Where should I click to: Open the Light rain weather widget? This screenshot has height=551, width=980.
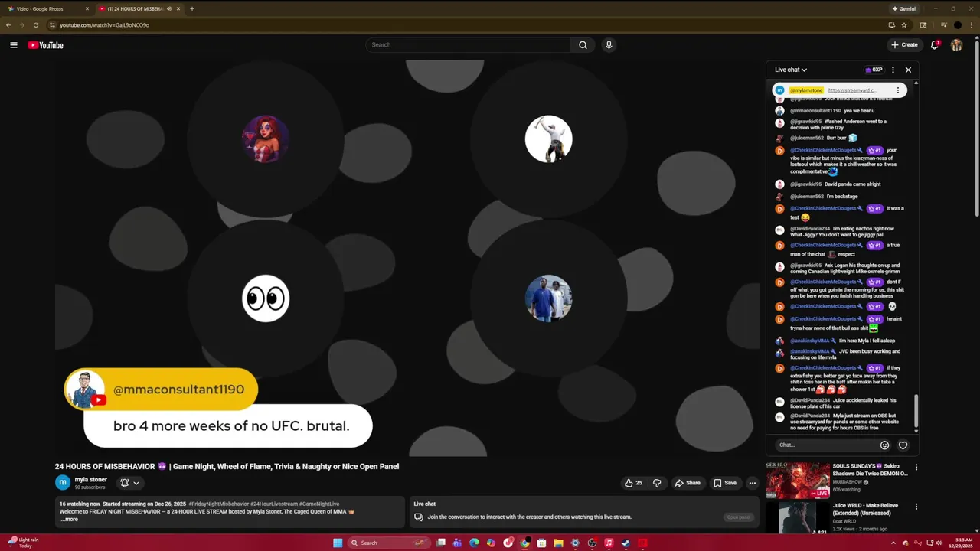[21, 543]
